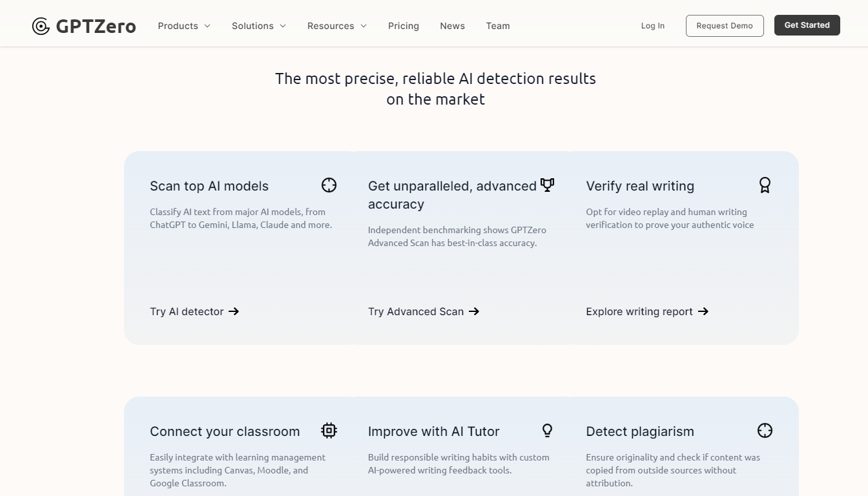This screenshot has width=868, height=496.
Task: Select the Connect your classroom card heading
Action: [x=225, y=431]
